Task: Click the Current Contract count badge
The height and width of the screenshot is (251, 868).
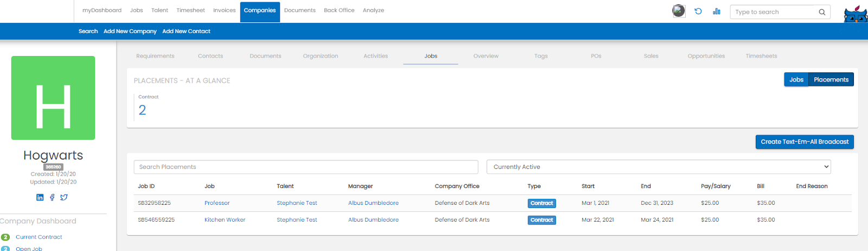Action: (5, 237)
